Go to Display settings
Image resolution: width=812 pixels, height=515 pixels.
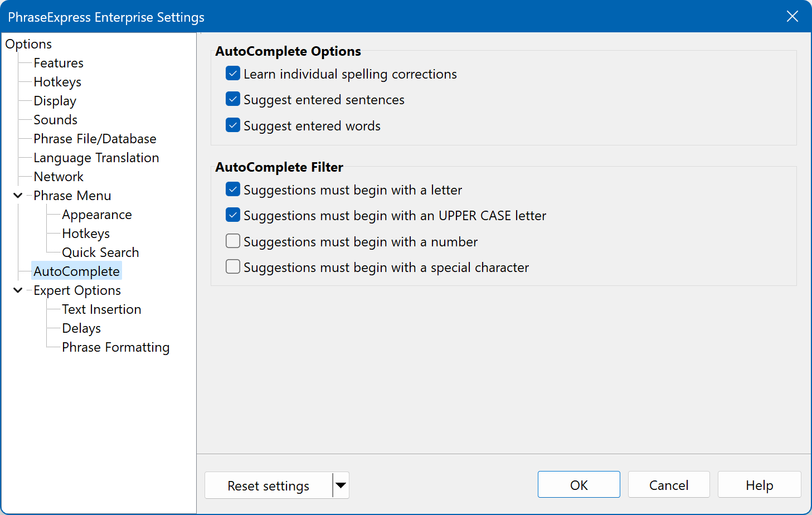(55, 101)
